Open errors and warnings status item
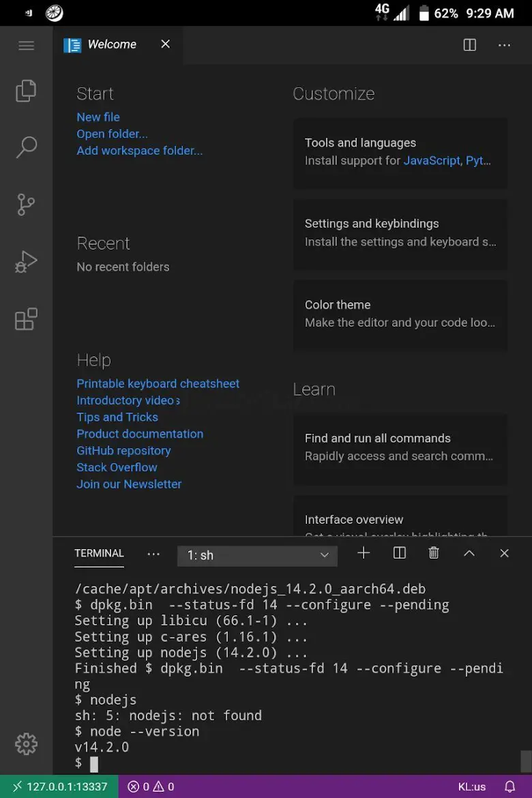Viewport: 532px width, 798px height. point(151,787)
